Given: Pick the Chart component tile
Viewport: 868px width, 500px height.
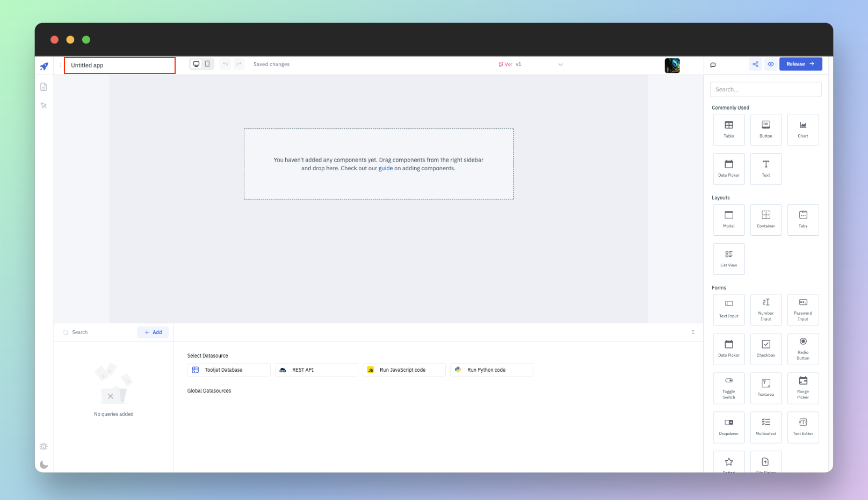Looking at the screenshot, I should pos(803,129).
